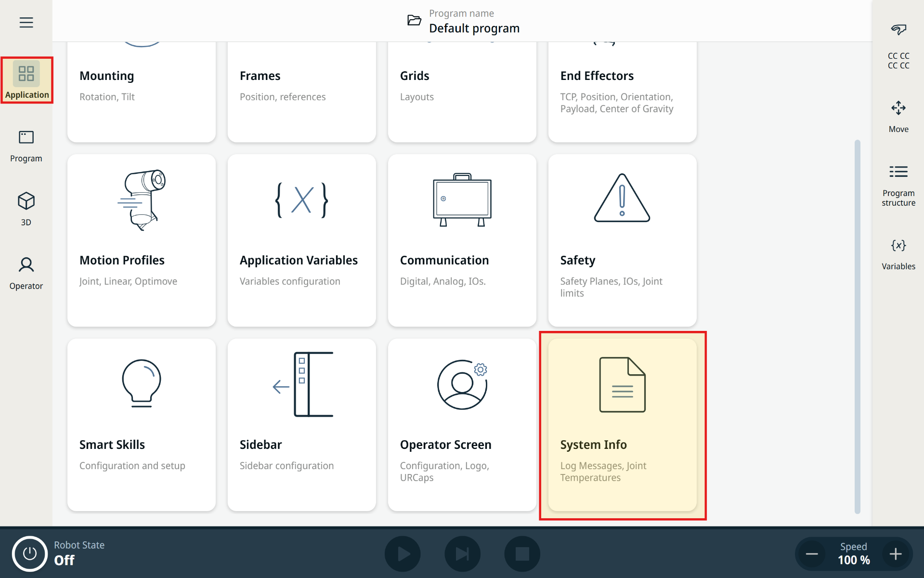Open the program folder icon
The width and height of the screenshot is (924, 578).
pyautogui.click(x=414, y=21)
